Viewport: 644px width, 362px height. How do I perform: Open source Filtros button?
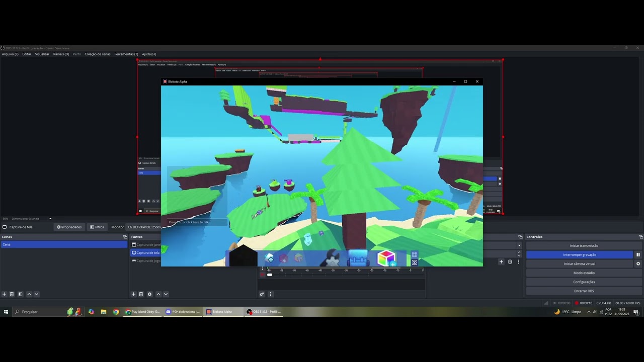pos(97,227)
